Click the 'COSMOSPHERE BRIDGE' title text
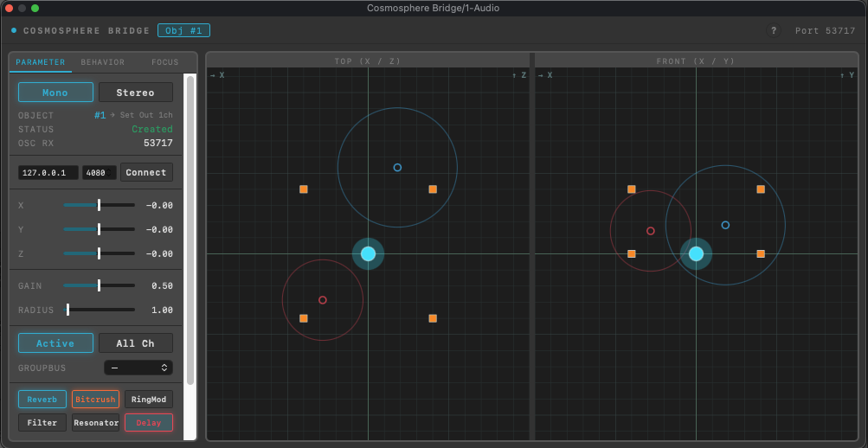Screen dimensions: 868x448 tap(87, 31)
